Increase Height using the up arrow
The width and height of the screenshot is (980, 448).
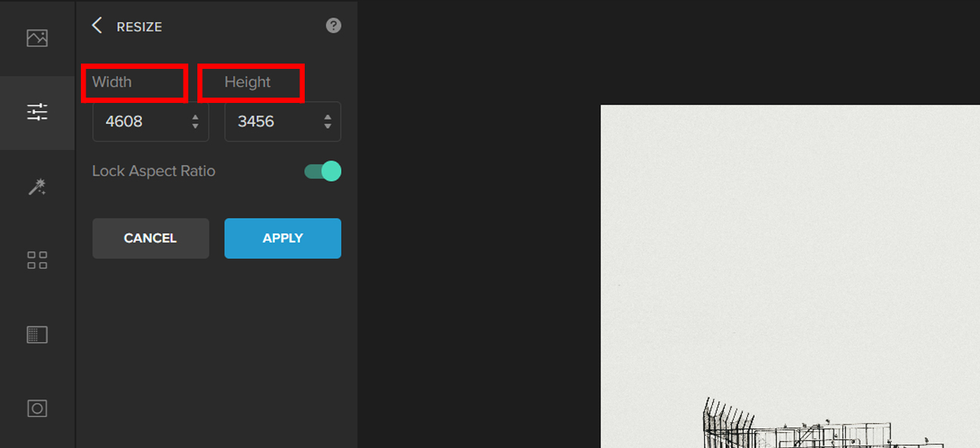(327, 117)
